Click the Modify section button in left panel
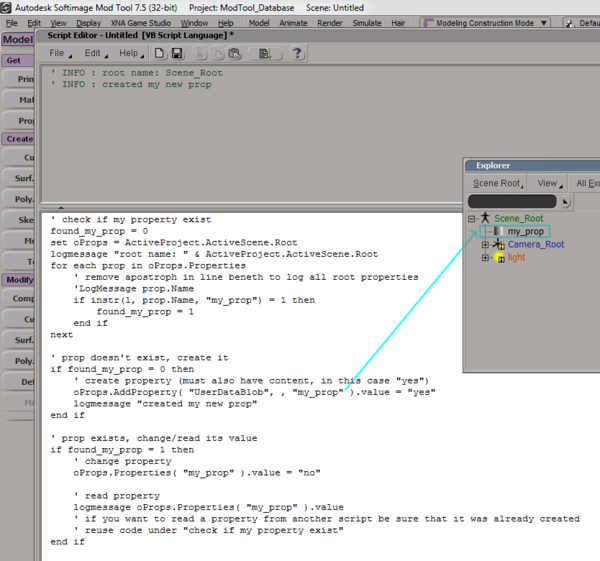Image resolution: width=600 pixels, height=561 pixels. (x=17, y=280)
